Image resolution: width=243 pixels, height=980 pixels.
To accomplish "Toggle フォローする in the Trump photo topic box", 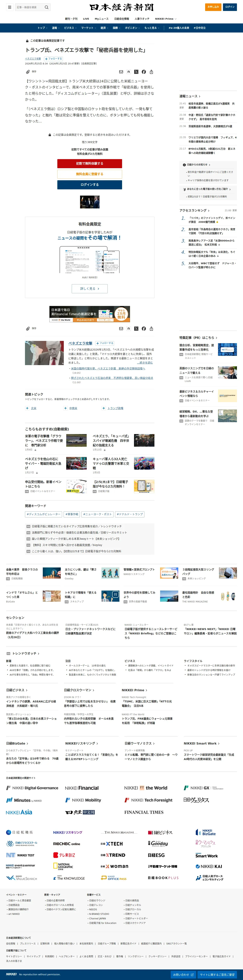I will tap(105, 343).
